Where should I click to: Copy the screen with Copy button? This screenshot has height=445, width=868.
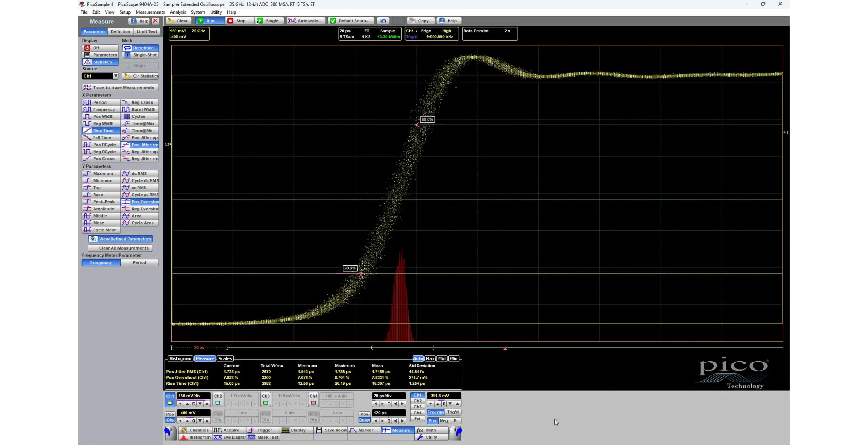point(421,21)
